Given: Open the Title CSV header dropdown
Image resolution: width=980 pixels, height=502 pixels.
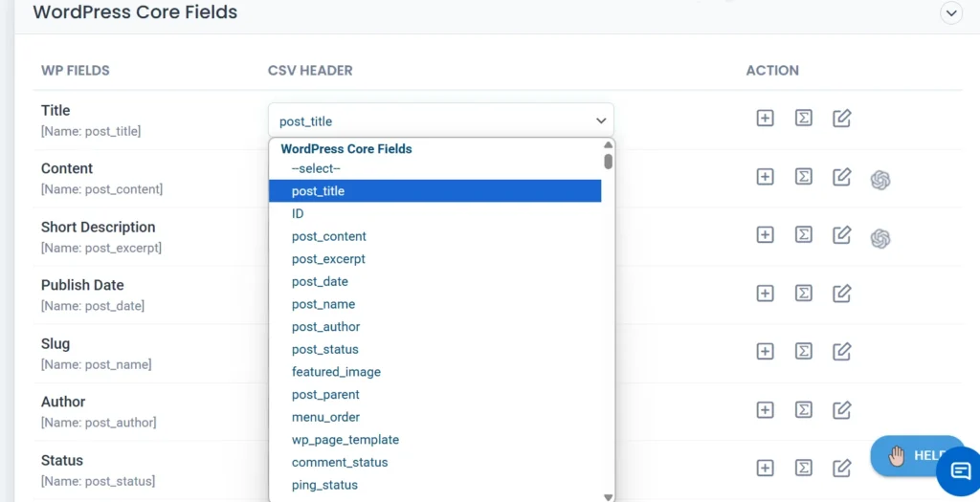Looking at the screenshot, I should click(x=441, y=121).
